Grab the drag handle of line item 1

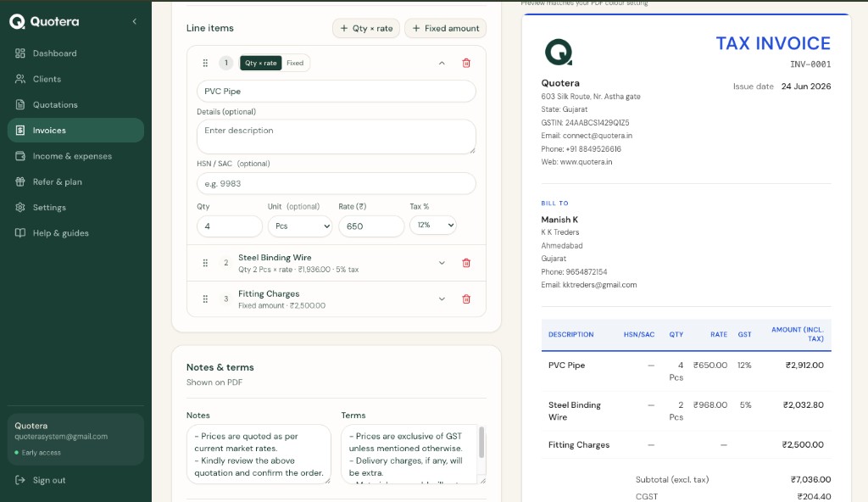[x=205, y=63]
